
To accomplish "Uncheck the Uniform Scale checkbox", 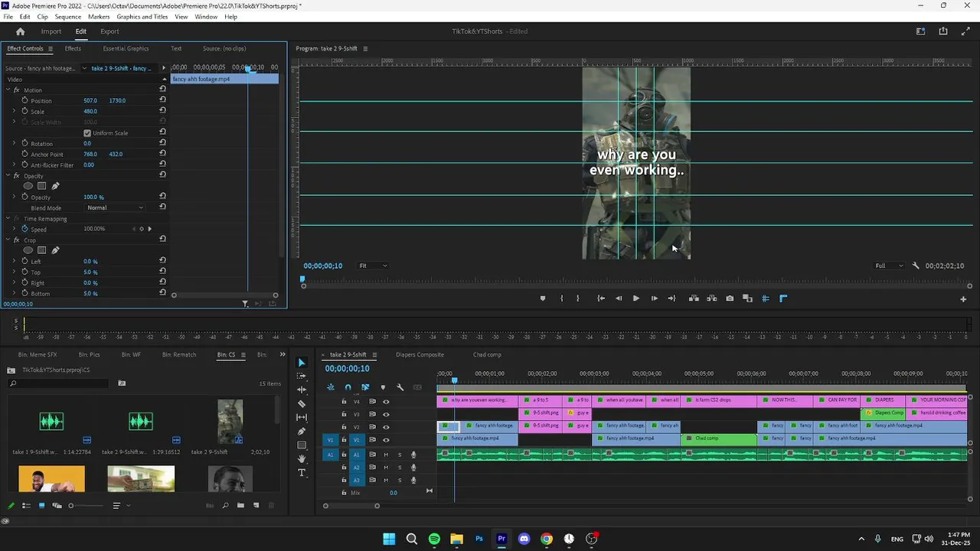I will 87,133.
